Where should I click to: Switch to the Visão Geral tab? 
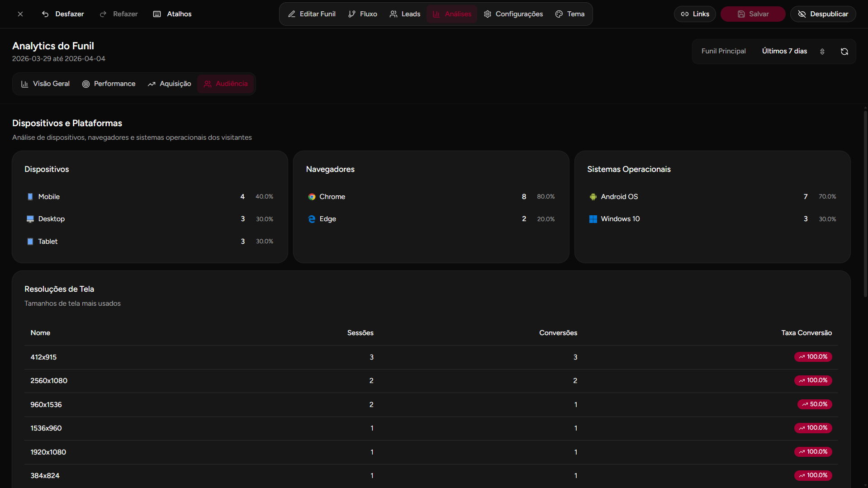[45, 84]
